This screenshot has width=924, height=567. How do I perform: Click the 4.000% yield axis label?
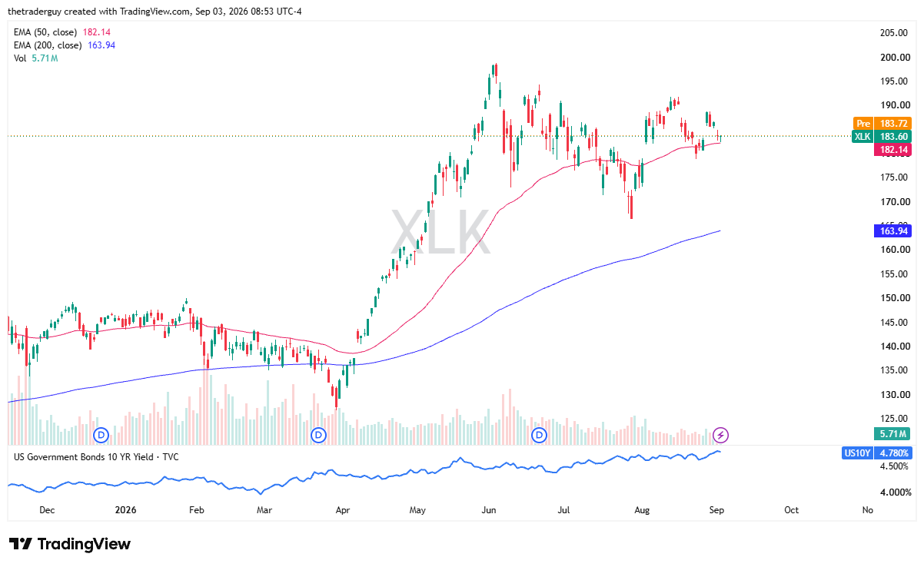pos(894,492)
